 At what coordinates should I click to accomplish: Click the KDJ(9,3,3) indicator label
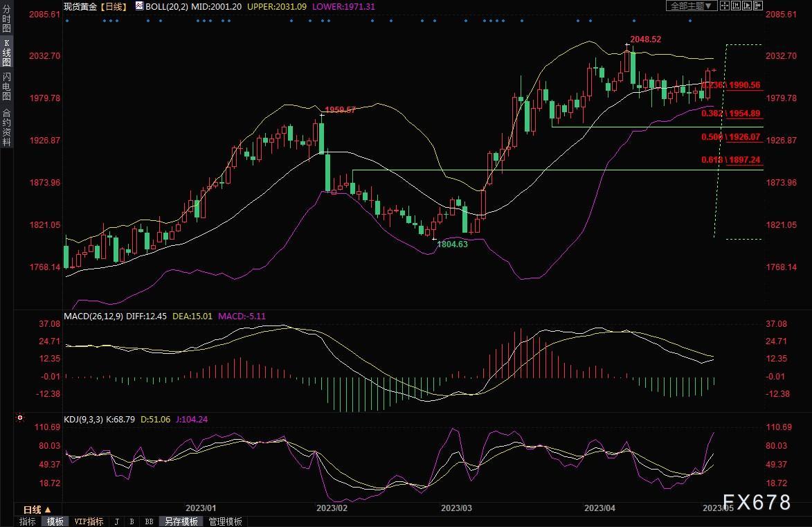point(83,419)
